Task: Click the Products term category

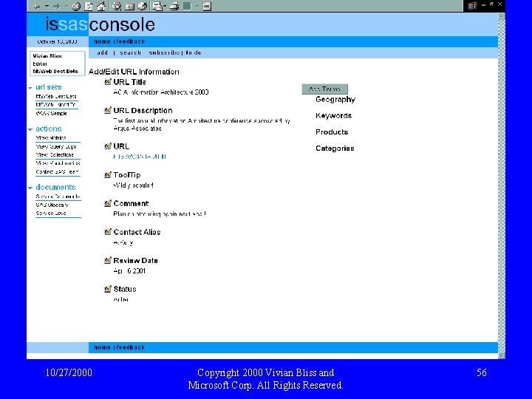Action: tap(332, 132)
